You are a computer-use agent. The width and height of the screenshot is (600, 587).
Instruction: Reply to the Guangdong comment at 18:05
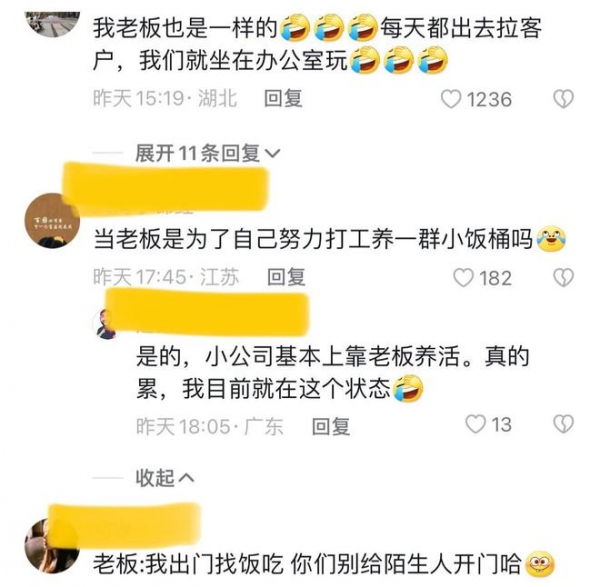(331, 426)
